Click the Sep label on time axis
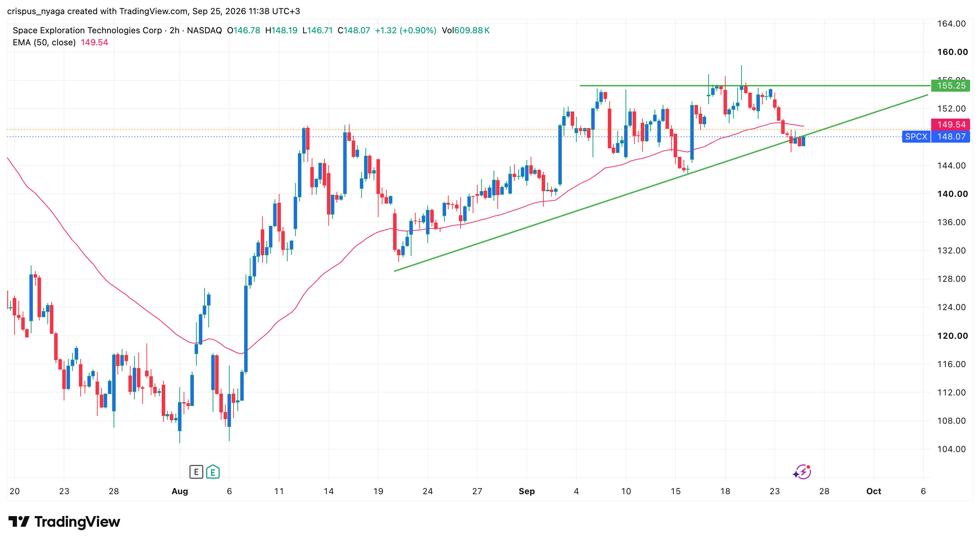The height and width of the screenshot is (543, 980). (x=526, y=491)
